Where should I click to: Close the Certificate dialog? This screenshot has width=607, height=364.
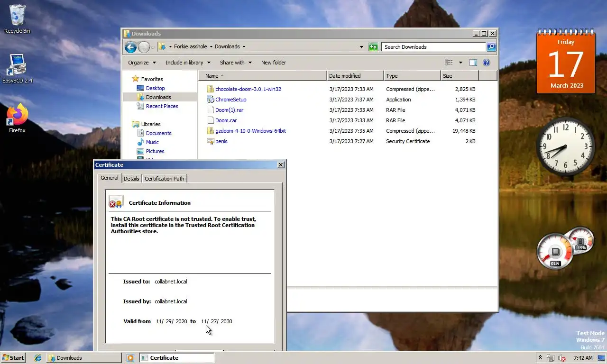click(x=281, y=165)
